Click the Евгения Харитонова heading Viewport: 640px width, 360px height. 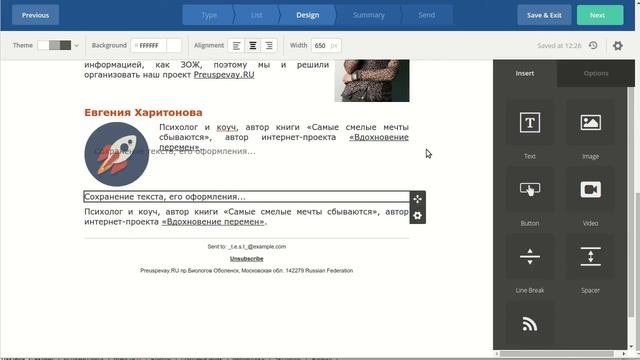click(143, 112)
